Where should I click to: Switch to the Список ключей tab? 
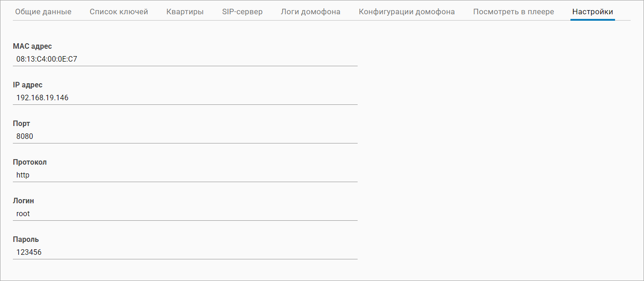pos(119,11)
